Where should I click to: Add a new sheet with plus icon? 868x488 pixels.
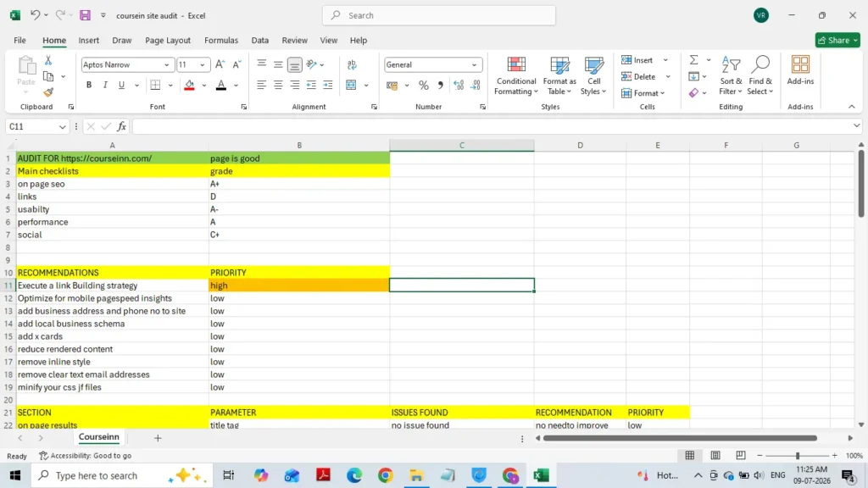158,438
